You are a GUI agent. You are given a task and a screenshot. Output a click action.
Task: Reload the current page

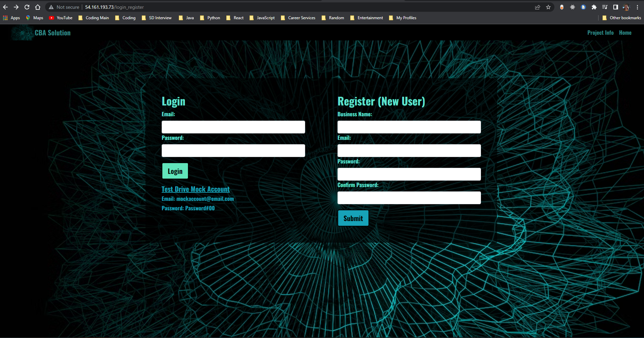(27, 7)
